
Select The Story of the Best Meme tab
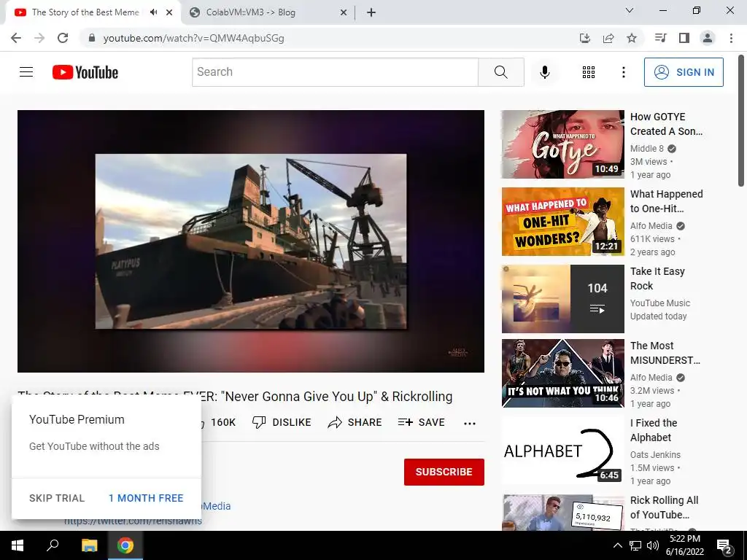coord(85,13)
